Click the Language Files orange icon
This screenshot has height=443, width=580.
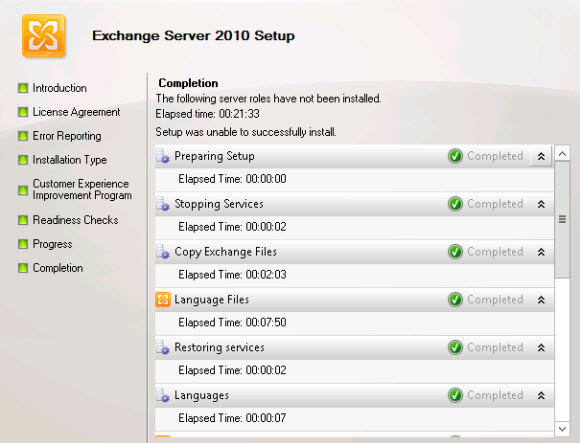[x=163, y=300]
